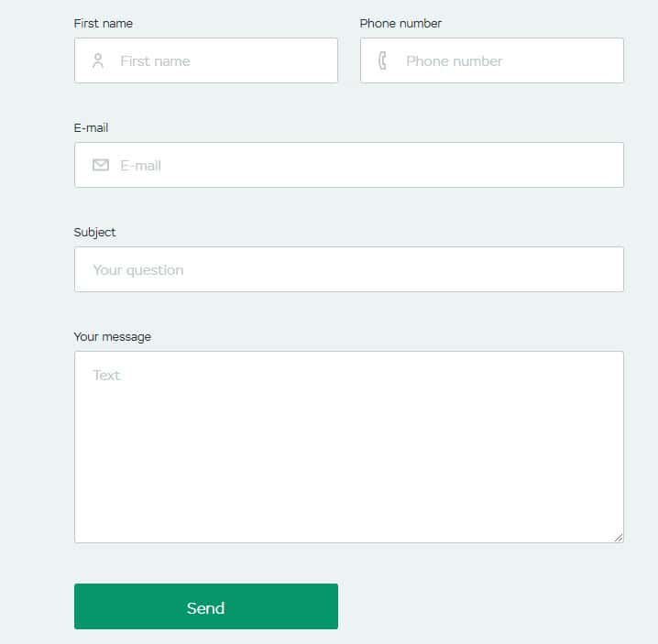Click the "Your question" placeholder text
658x644 pixels.
pyautogui.click(x=137, y=270)
